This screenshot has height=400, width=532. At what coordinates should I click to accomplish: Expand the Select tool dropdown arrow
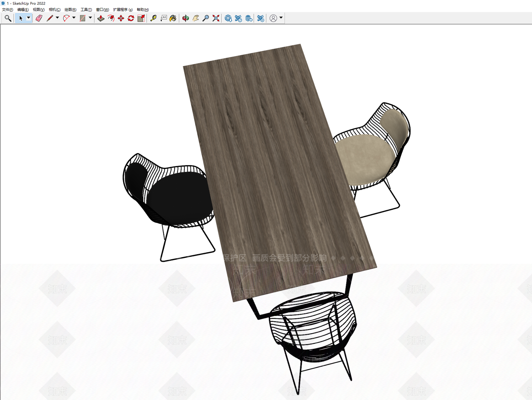[x=29, y=18]
